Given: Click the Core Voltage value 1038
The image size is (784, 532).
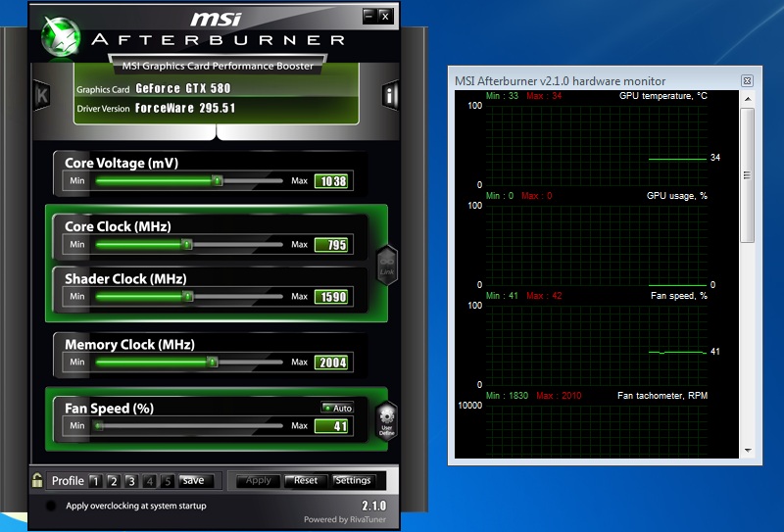Looking at the screenshot, I should [333, 181].
